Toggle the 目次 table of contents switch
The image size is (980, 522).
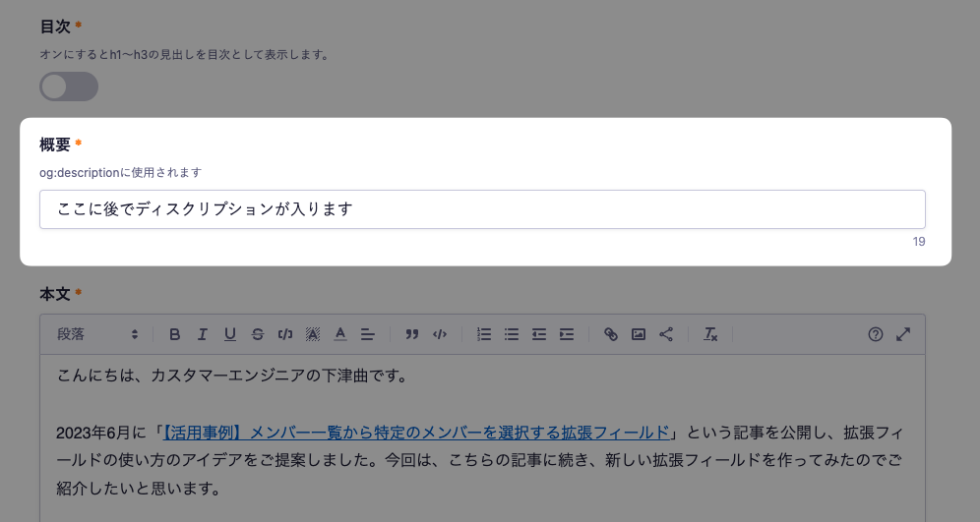click(x=69, y=87)
